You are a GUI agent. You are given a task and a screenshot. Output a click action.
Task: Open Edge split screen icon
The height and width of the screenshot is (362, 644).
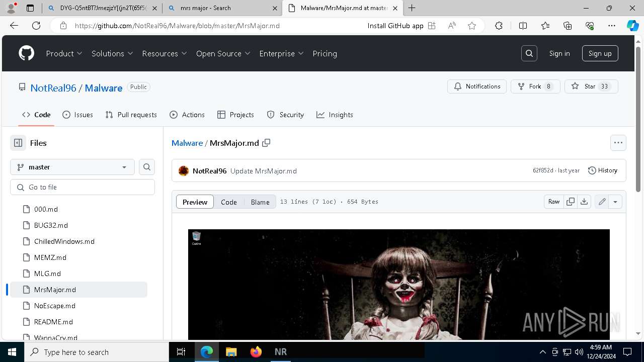[x=523, y=26]
